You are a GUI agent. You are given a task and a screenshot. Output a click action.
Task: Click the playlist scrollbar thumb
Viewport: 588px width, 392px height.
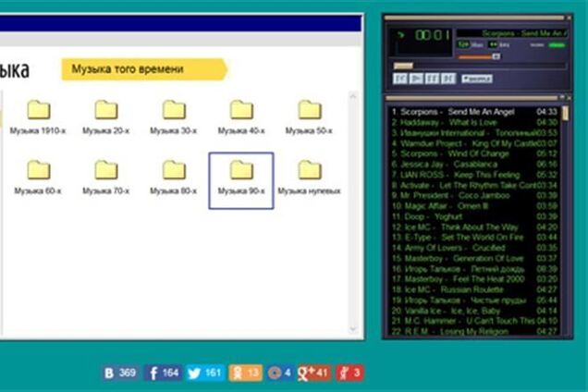tap(565, 114)
